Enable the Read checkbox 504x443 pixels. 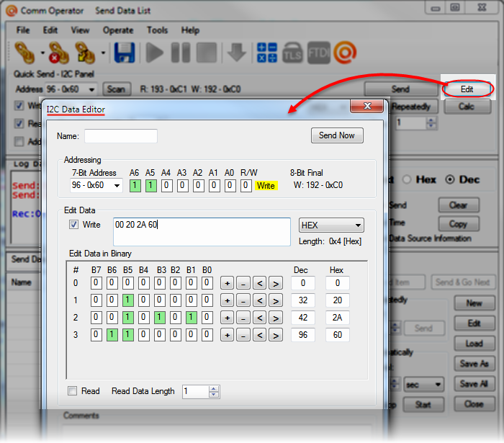click(73, 391)
